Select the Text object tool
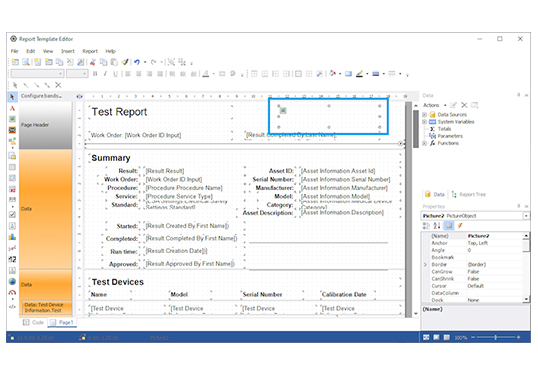 (12, 108)
